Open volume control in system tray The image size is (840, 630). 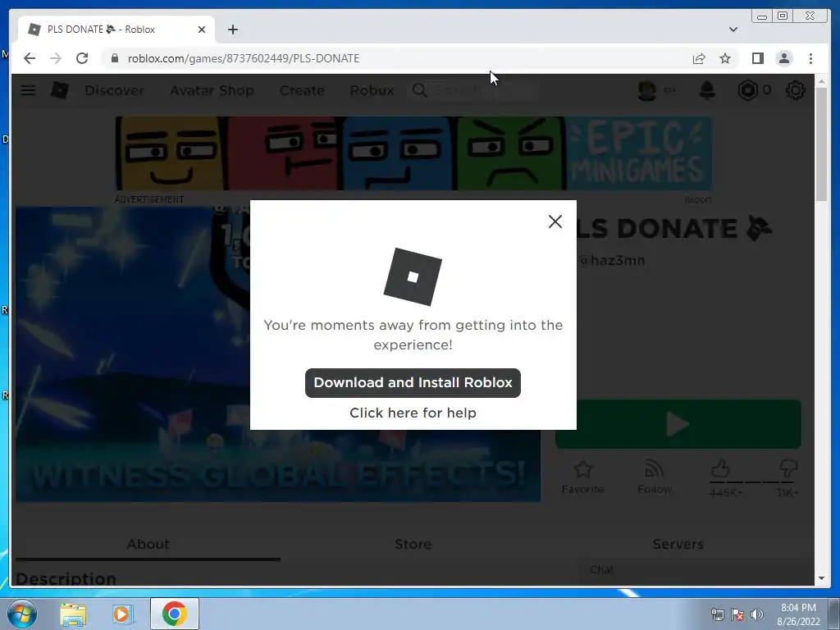click(757, 614)
